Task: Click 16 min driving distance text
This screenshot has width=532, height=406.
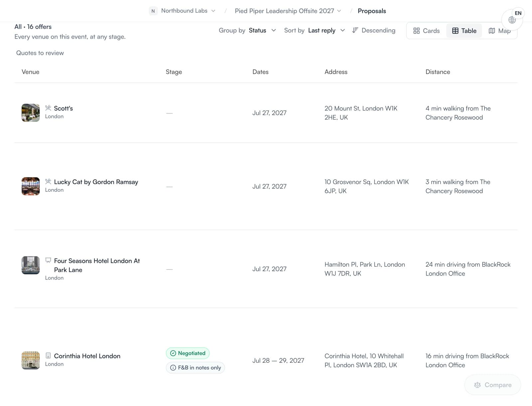Action: [467, 360]
